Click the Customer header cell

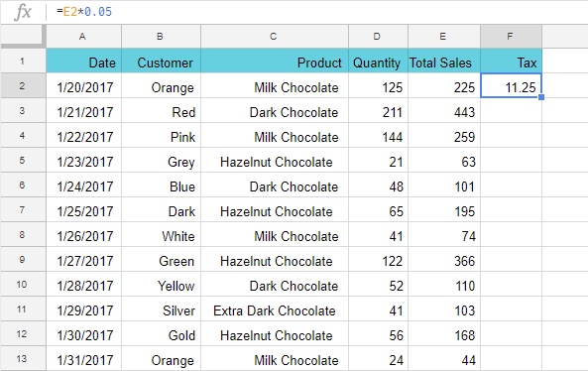[x=161, y=62]
